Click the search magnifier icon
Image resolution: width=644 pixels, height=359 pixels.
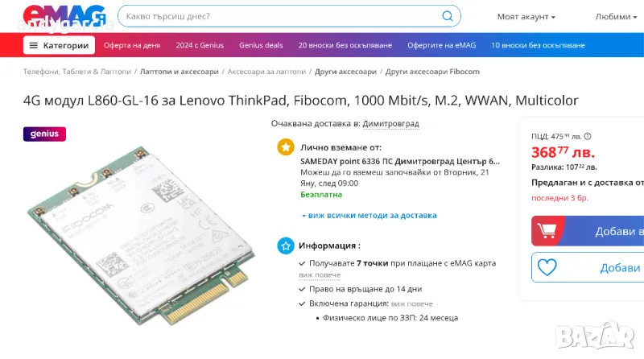pyautogui.click(x=448, y=16)
